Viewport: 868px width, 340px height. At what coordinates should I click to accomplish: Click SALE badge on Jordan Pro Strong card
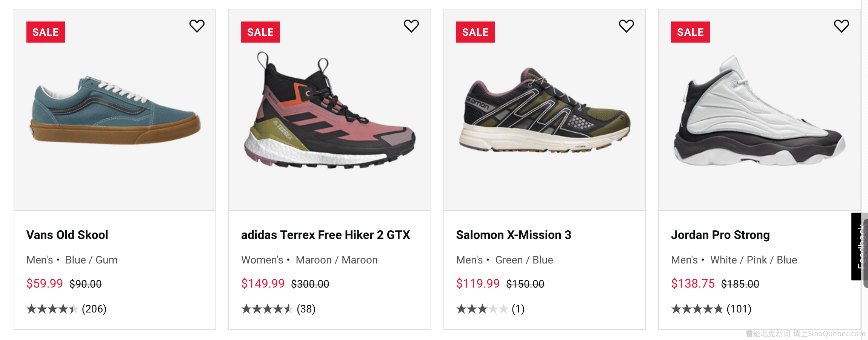(x=690, y=32)
